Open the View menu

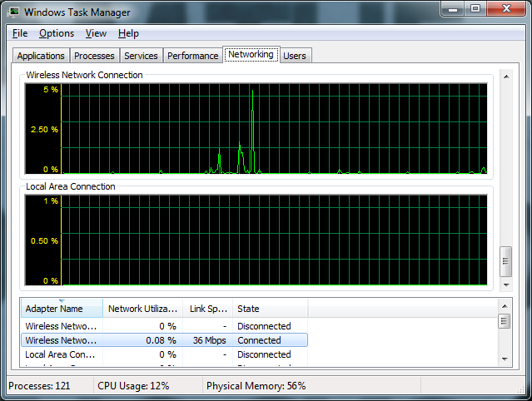pos(96,33)
